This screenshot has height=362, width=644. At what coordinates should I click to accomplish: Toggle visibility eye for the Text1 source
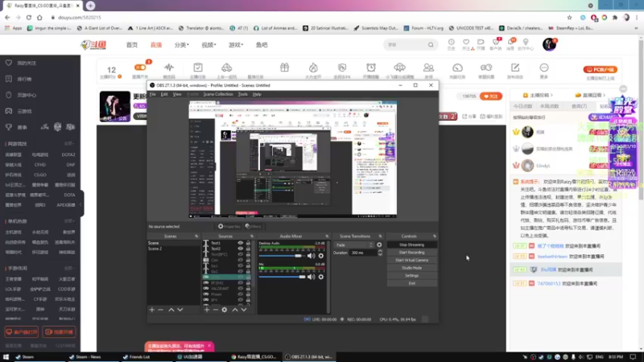coord(240,243)
